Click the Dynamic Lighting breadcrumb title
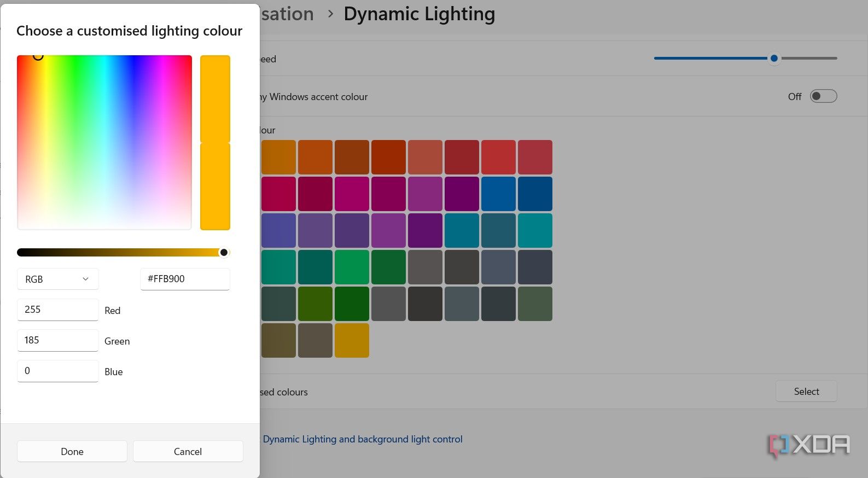 [x=419, y=14]
